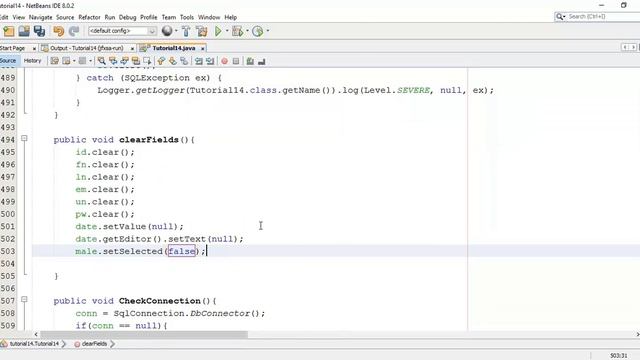
Task: Click the Profile Project icon
Action: tap(258, 31)
